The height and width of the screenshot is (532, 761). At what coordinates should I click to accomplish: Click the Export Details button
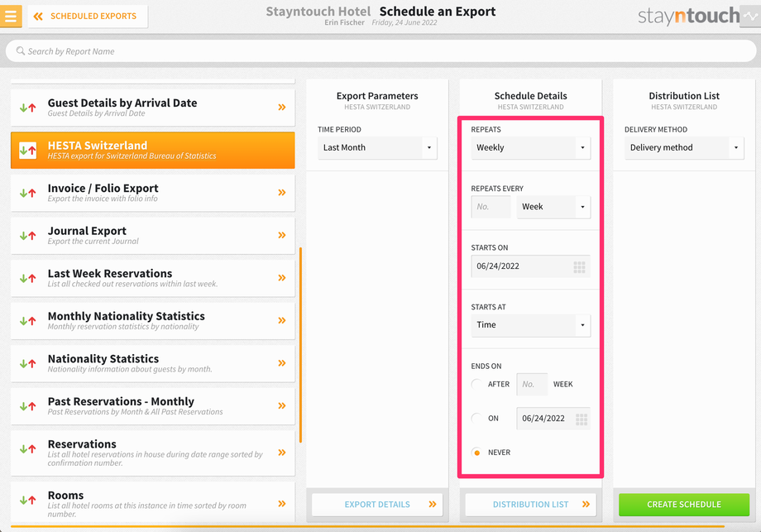tap(377, 505)
